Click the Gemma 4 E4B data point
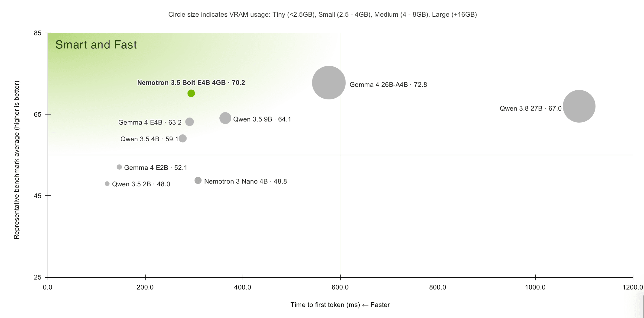 189,122
